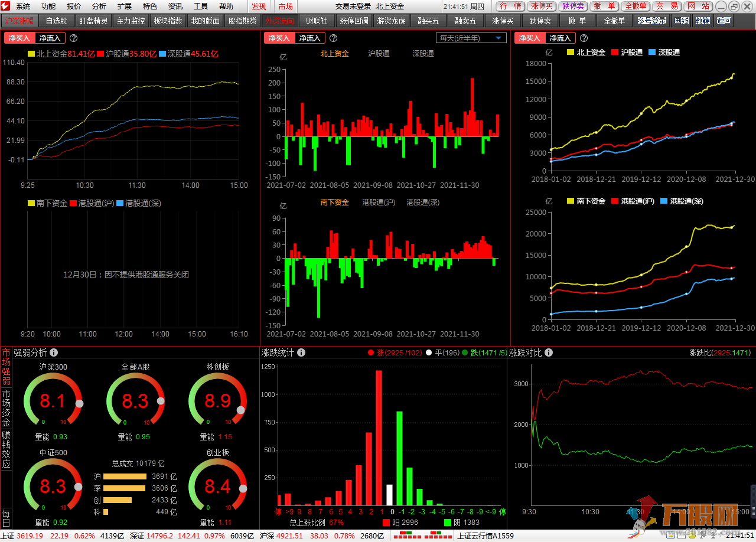Click help icon in the cumulative chart panel

point(584,38)
